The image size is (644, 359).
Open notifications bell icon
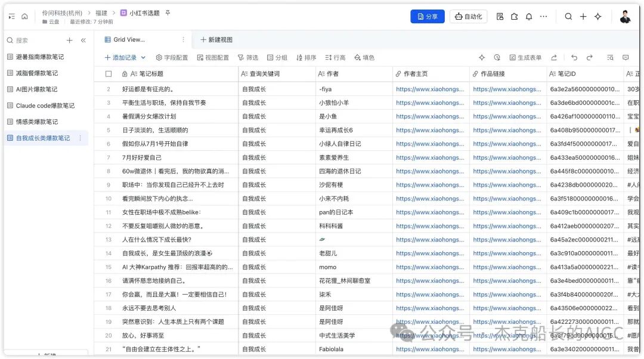point(529,17)
